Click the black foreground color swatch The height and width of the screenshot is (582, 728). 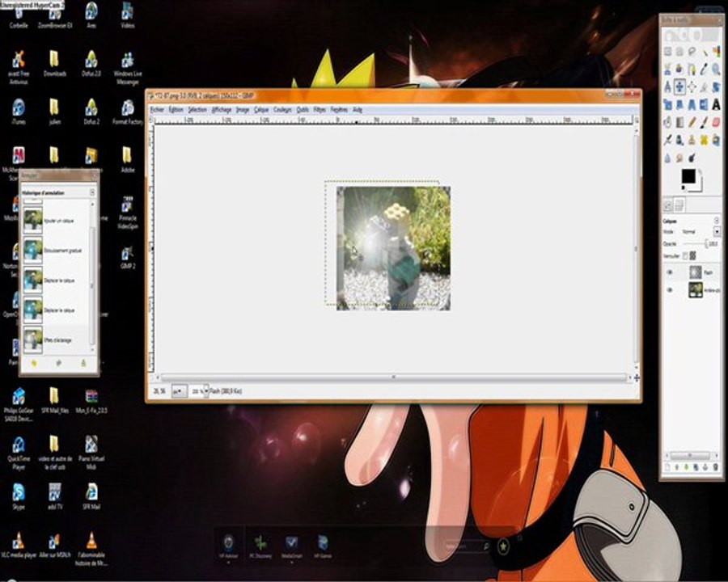(688, 176)
